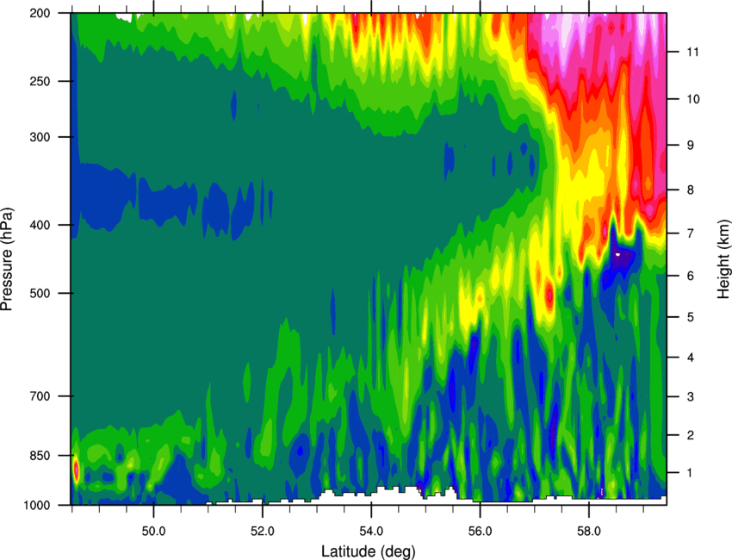Click the 1000 pressure tick label
Screen dimensions: 732x560
(x=36, y=506)
